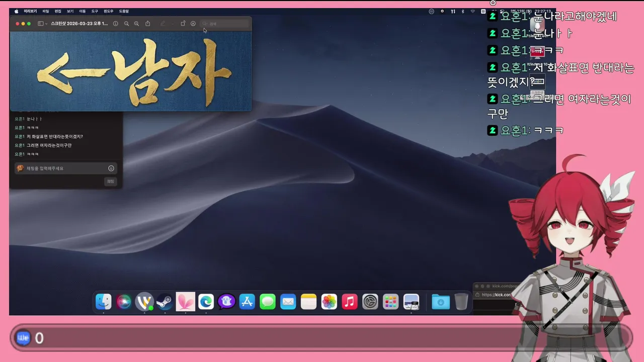
Task: Open Messages from the Dock
Action: pos(268,302)
